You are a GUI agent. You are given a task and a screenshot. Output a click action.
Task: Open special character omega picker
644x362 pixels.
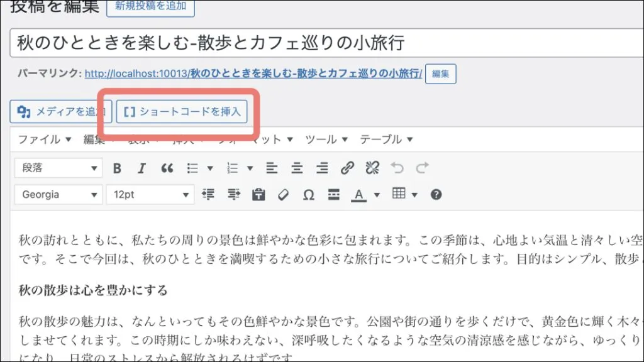pos(308,195)
